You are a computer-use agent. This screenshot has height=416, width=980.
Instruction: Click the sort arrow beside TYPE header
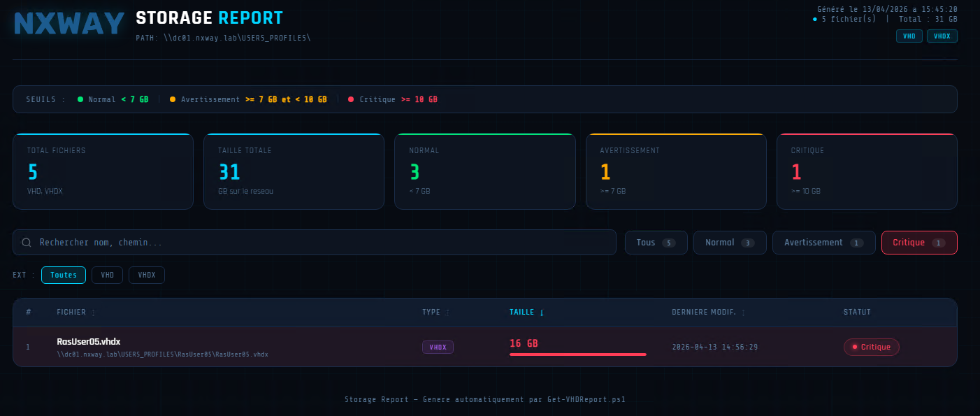tap(447, 313)
